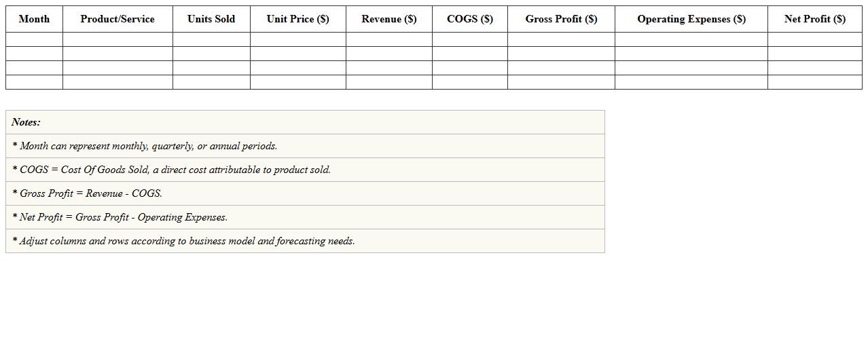Image resolution: width=868 pixels, height=340 pixels.
Task: Click the Month column header
Action: click(x=34, y=19)
